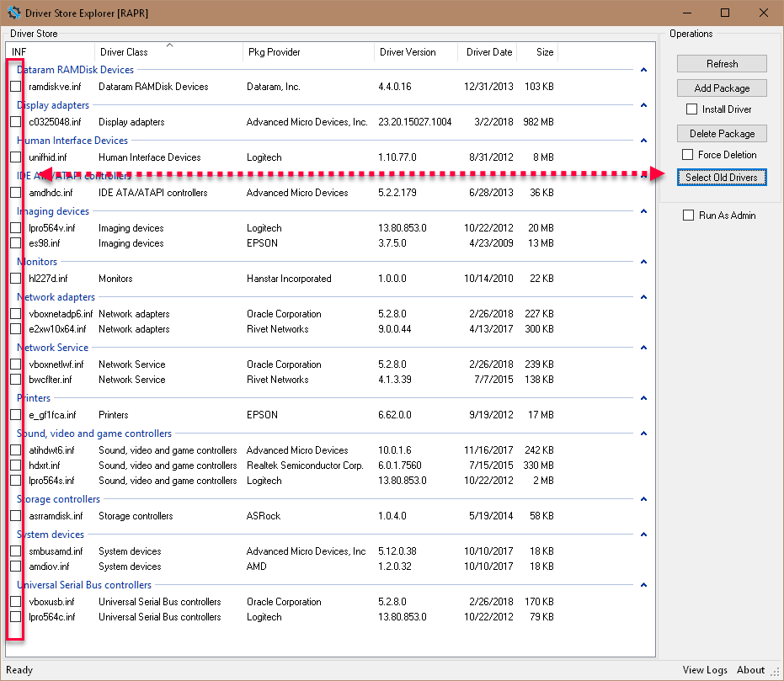
Task: Collapse the Dataram RAMDisk Devices group
Action: pos(643,70)
